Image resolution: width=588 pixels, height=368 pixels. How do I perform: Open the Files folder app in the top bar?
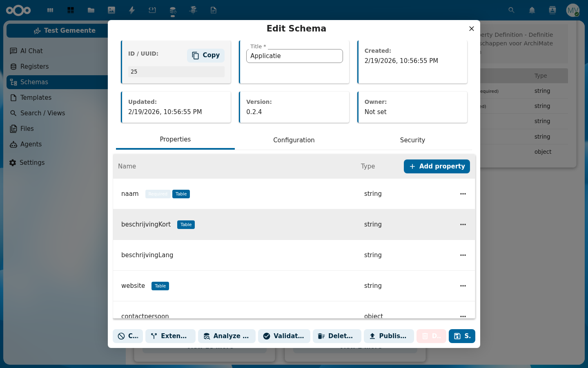coord(91,10)
